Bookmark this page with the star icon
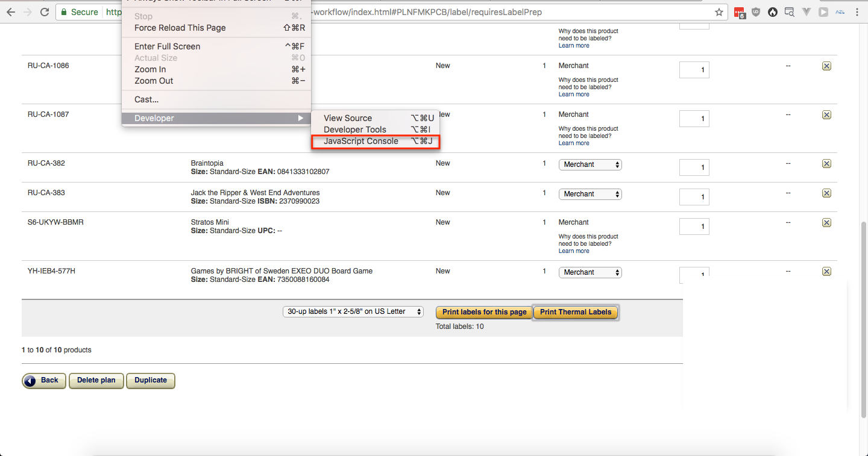The image size is (868, 456). [x=719, y=12]
